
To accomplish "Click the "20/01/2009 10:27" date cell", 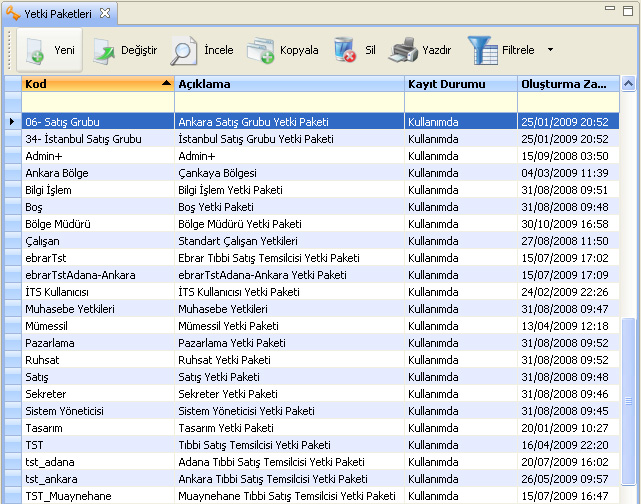I will [x=568, y=428].
